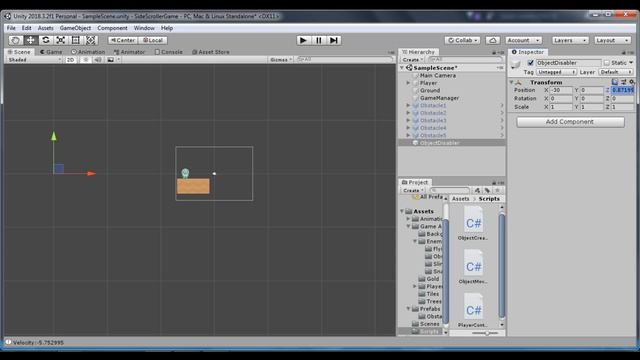The image size is (640, 360).
Task: Select the Scale tool
Action: click(x=60, y=40)
